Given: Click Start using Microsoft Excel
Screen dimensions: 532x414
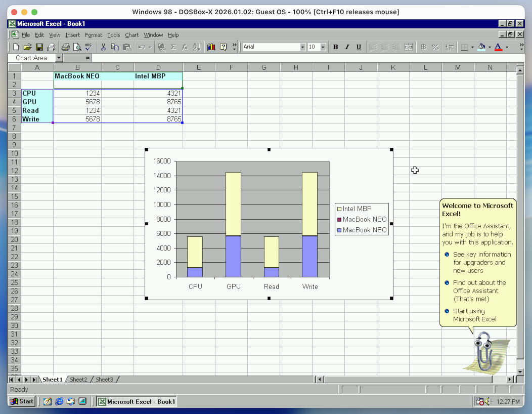Looking at the screenshot, I should click(475, 315).
